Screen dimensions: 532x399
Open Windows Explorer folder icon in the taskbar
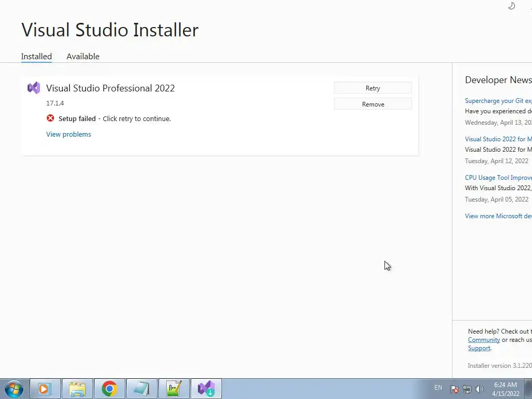[77, 389]
